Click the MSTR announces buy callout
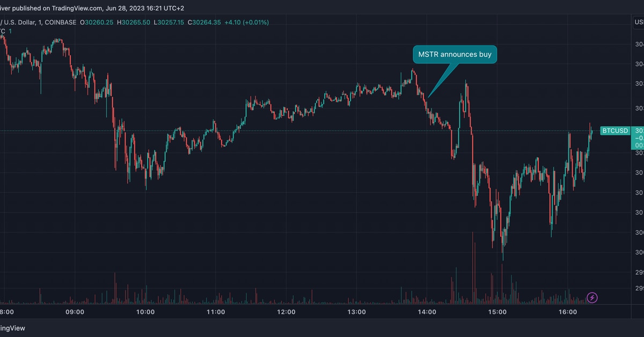Image resolution: width=644 pixels, height=337 pixels. pos(455,54)
